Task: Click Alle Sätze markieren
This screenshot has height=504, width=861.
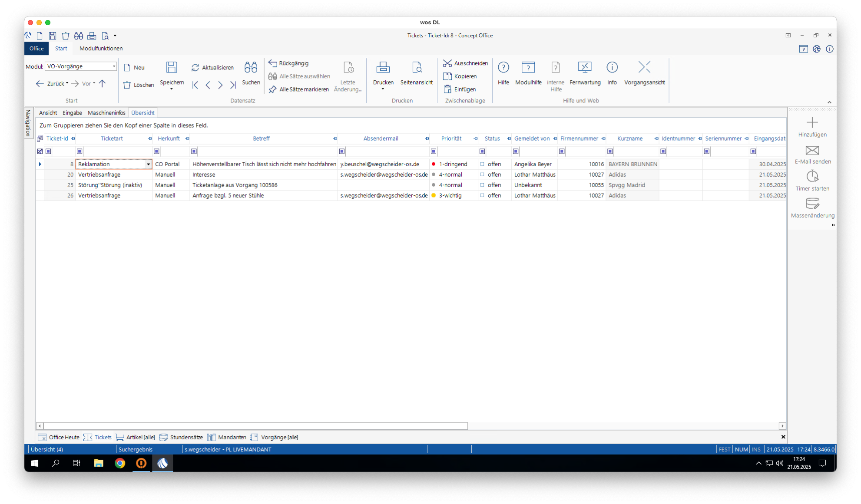Action: point(299,89)
